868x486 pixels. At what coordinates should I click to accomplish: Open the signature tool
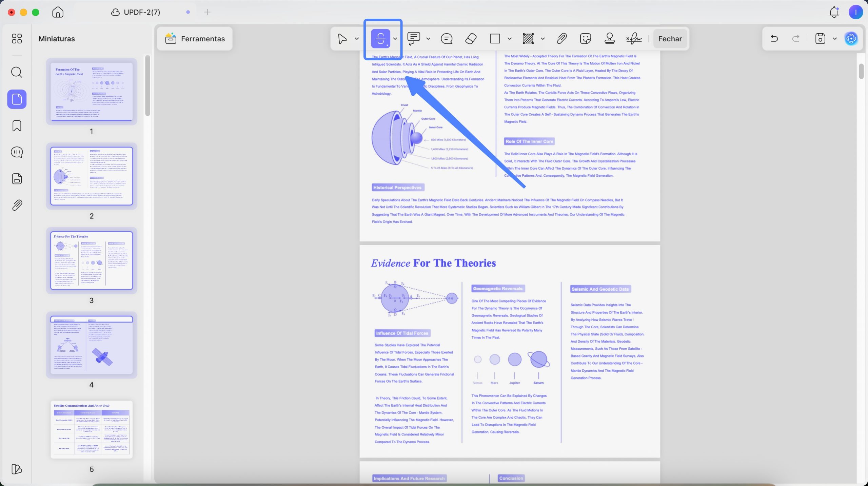click(x=634, y=39)
